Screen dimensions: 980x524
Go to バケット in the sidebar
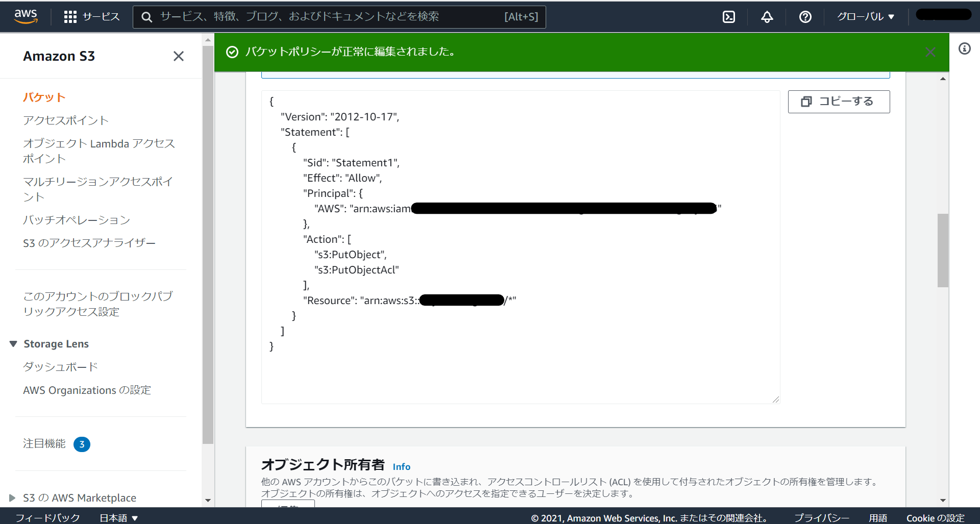coord(44,97)
